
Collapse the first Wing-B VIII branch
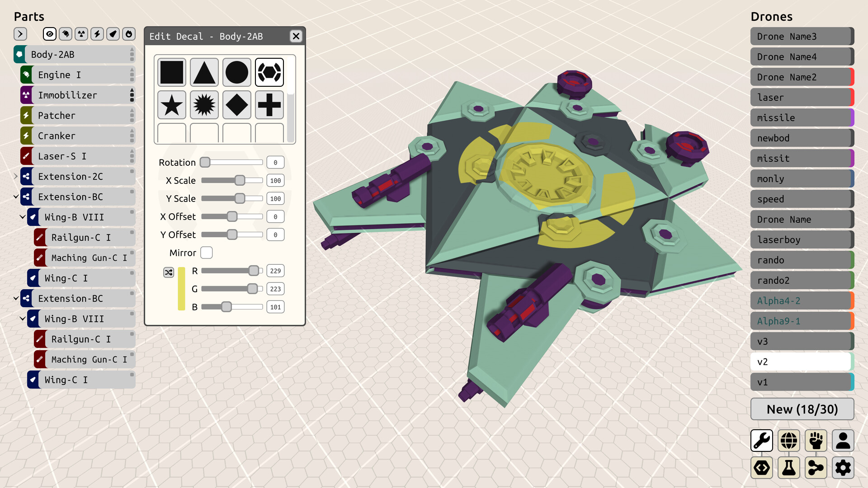(23, 217)
